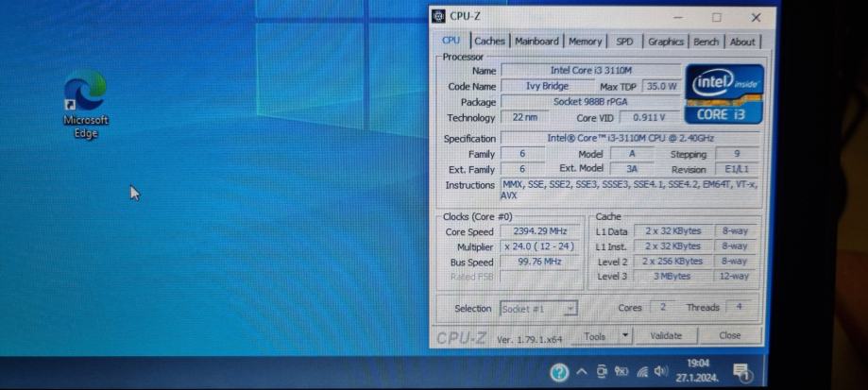Minimize the CPU-Z window
Screen dimensions: 868x390
click(x=678, y=18)
